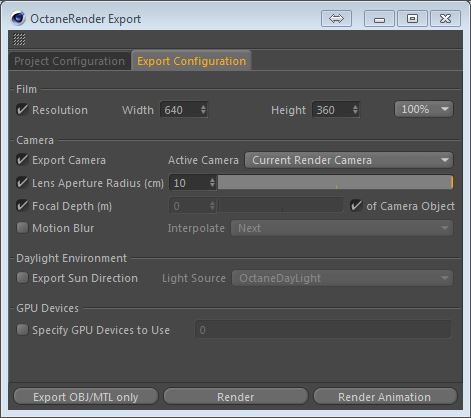Enable the Motion Blur checkbox
The width and height of the screenshot is (471, 418).
pos(22,228)
